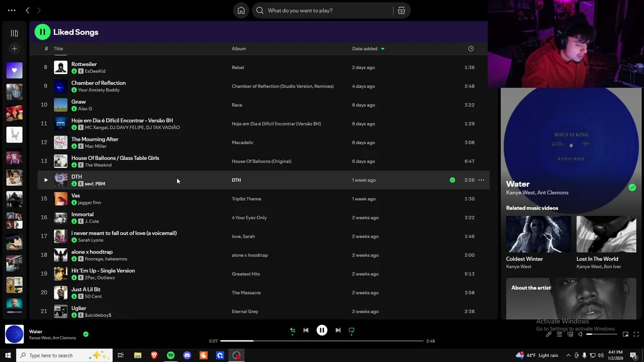This screenshot has height=362, width=644.
Task: Open Spotify from the Windows taskbar
Action: click(171, 355)
